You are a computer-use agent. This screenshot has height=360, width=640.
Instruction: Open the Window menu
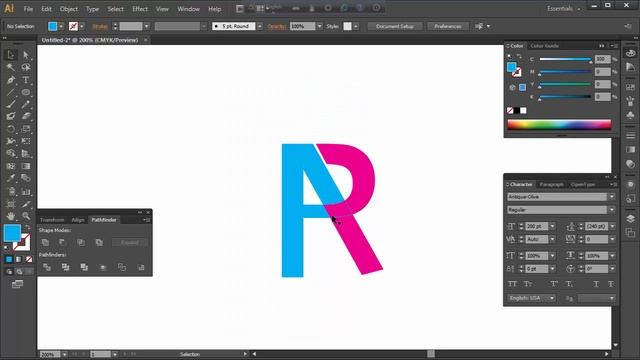188,9
